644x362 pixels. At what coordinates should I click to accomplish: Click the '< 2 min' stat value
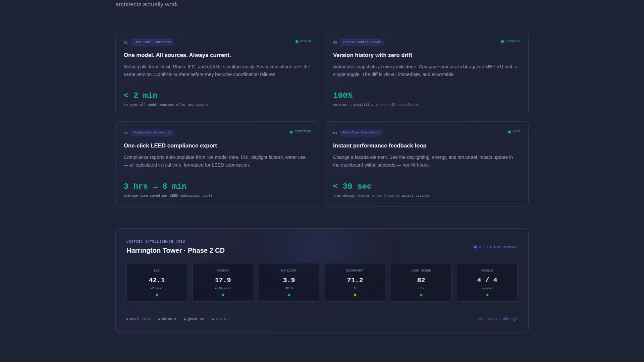141,96
